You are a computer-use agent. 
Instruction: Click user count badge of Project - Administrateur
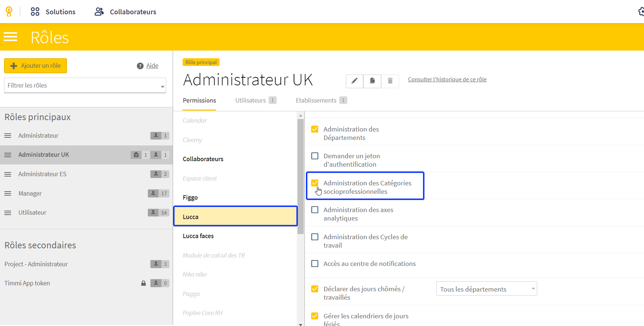(x=160, y=264)
